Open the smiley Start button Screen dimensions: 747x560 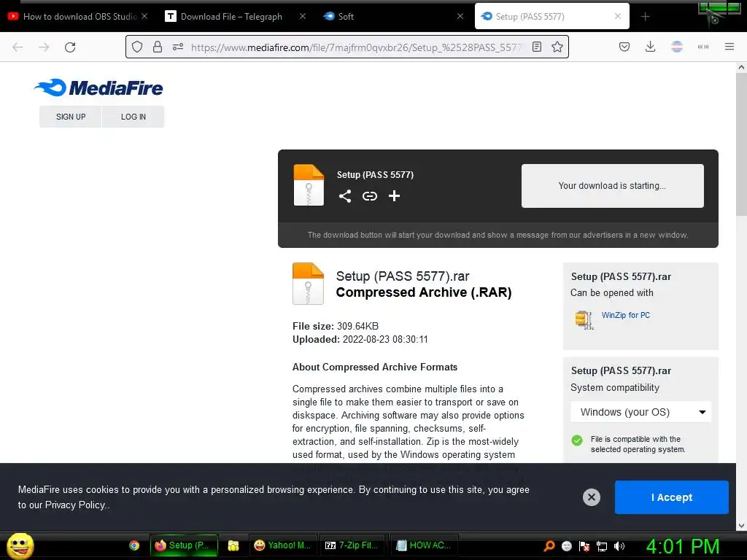coord(20,545)
